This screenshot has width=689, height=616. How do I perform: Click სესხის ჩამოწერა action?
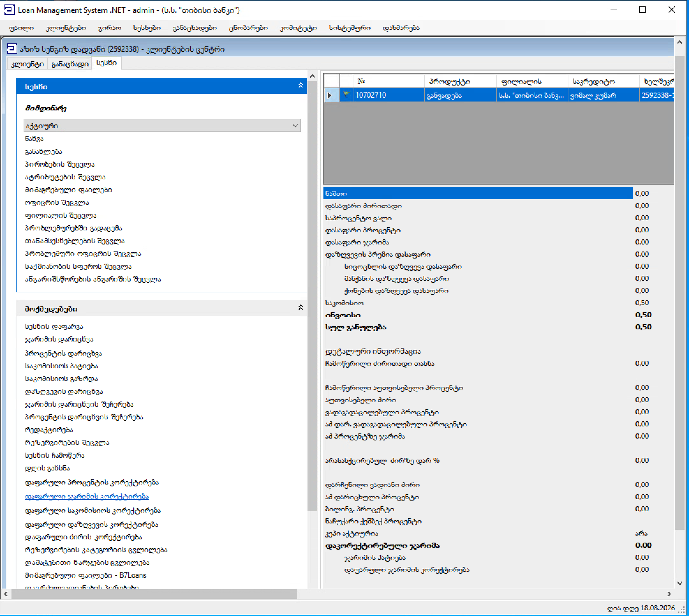(55, 455)
